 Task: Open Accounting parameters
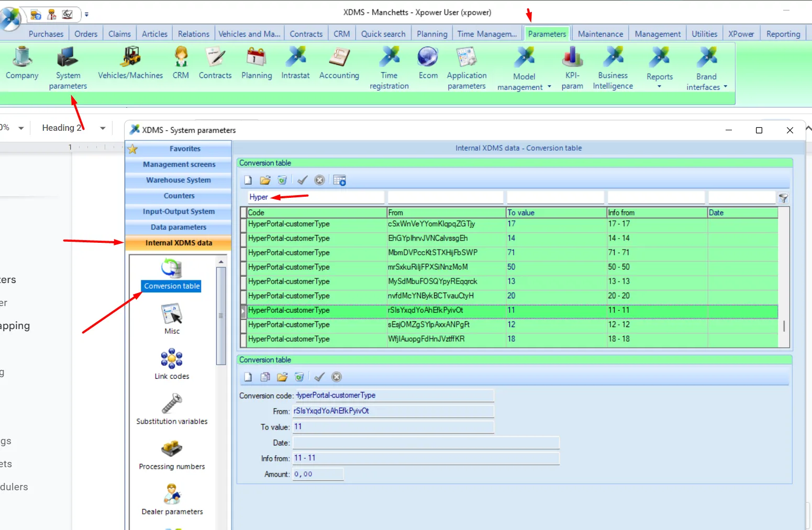(x=339, y=63)
